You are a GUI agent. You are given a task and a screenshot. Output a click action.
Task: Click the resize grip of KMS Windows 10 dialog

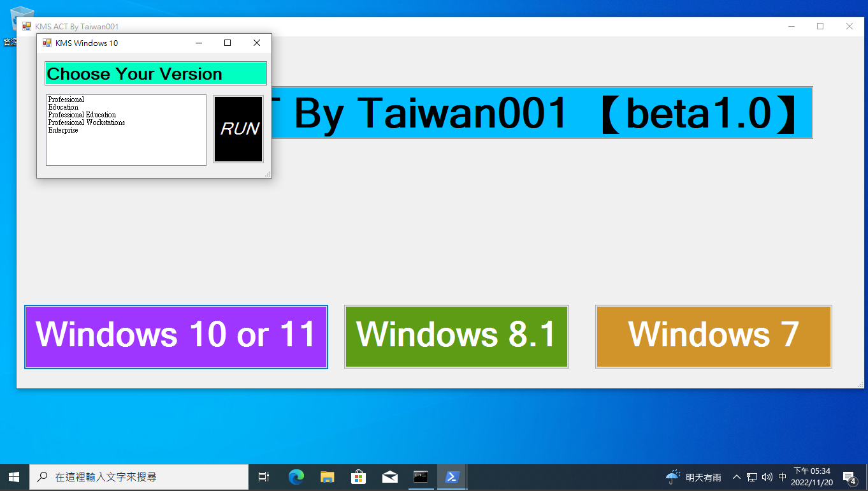268,174
